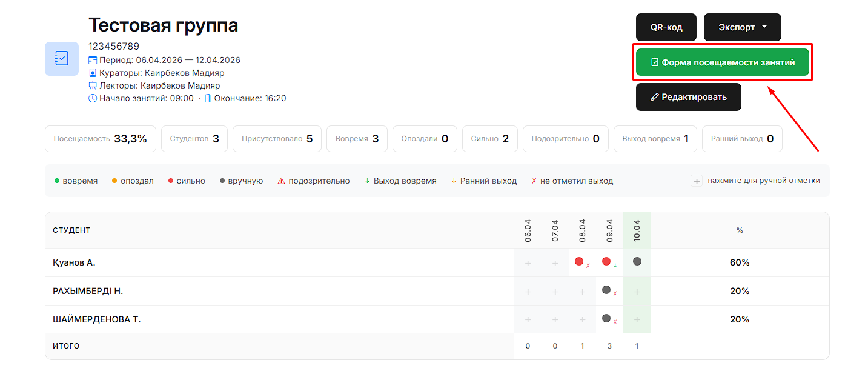Click the gray dot for ШАЙМЕРДЕНОВА on 09.04
Viewport: 868px width, 391px height.
click(x=606, y=318)
